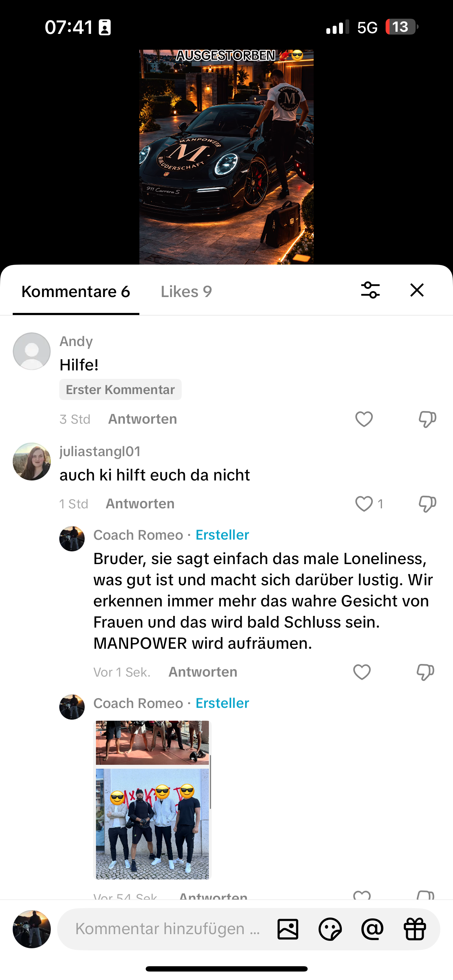Tap the @ mention icon
Image resolution: width=453 pixels, height=980 pixels.
(x=372, y=929)
